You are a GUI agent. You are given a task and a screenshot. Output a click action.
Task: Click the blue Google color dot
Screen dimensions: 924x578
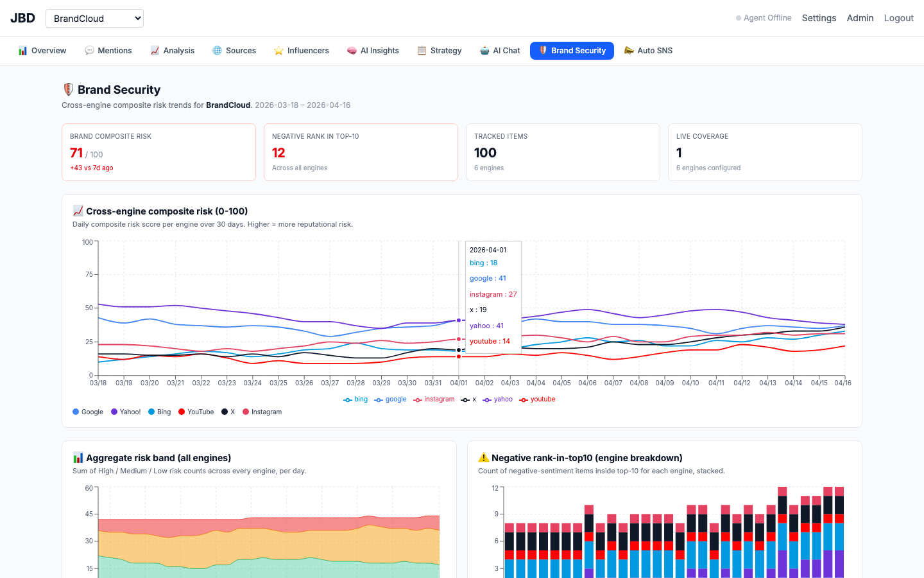click(76, 412)
